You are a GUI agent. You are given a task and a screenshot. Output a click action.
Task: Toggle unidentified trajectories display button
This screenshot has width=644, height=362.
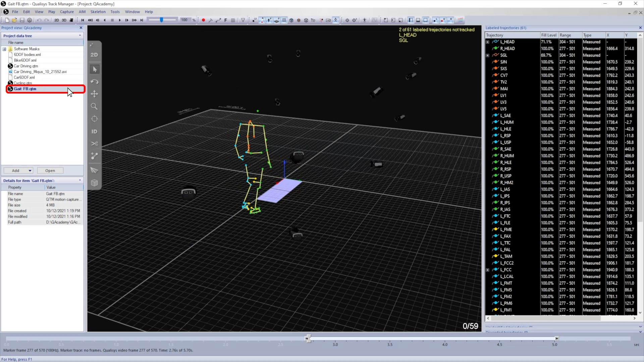(443, 20)
